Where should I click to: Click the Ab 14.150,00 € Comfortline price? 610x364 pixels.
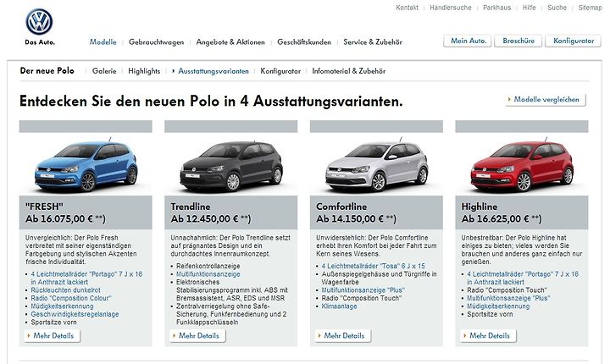click(x=356, y=219)
